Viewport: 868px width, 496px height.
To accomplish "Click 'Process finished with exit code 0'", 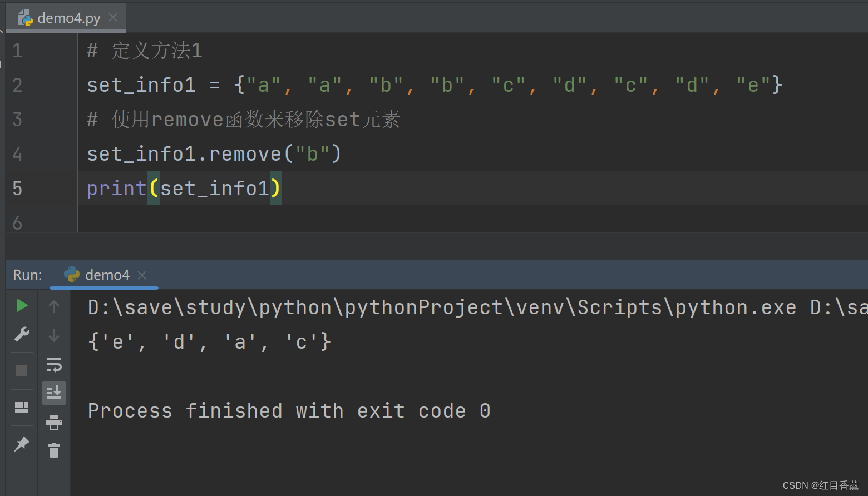I will pyautogui.click(x=289, y=411).
